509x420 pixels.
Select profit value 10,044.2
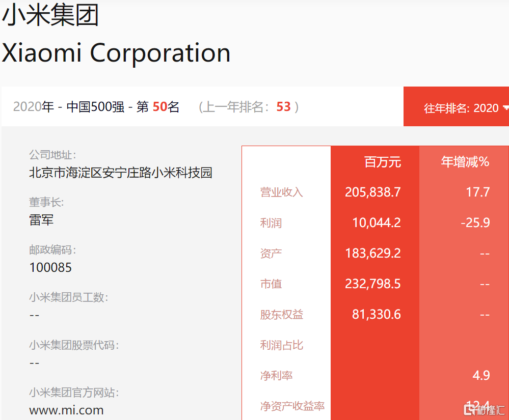click(377, 222)
